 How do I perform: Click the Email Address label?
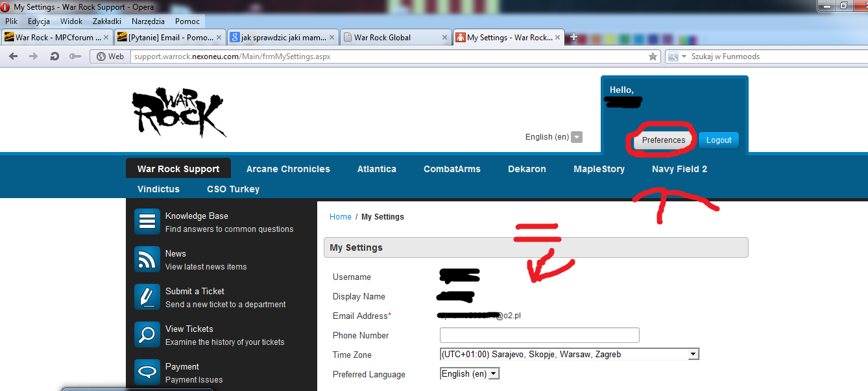[x=362, y=316]
